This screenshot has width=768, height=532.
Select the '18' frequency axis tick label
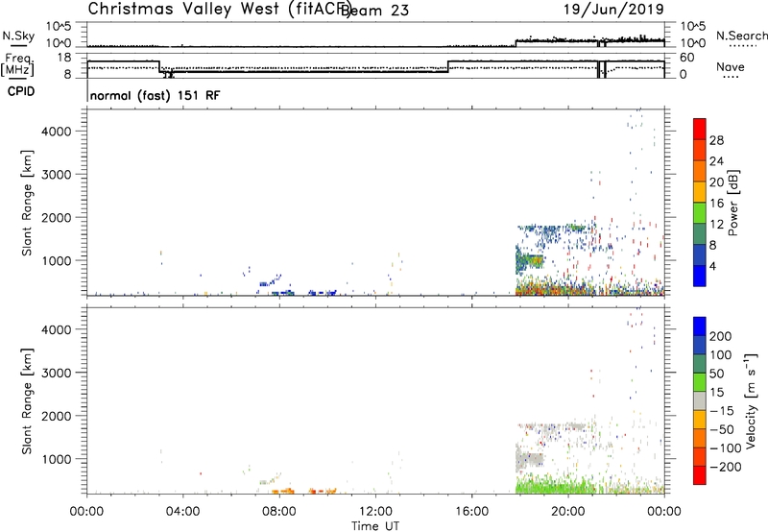pyautogui.click(x=64, y=58)
